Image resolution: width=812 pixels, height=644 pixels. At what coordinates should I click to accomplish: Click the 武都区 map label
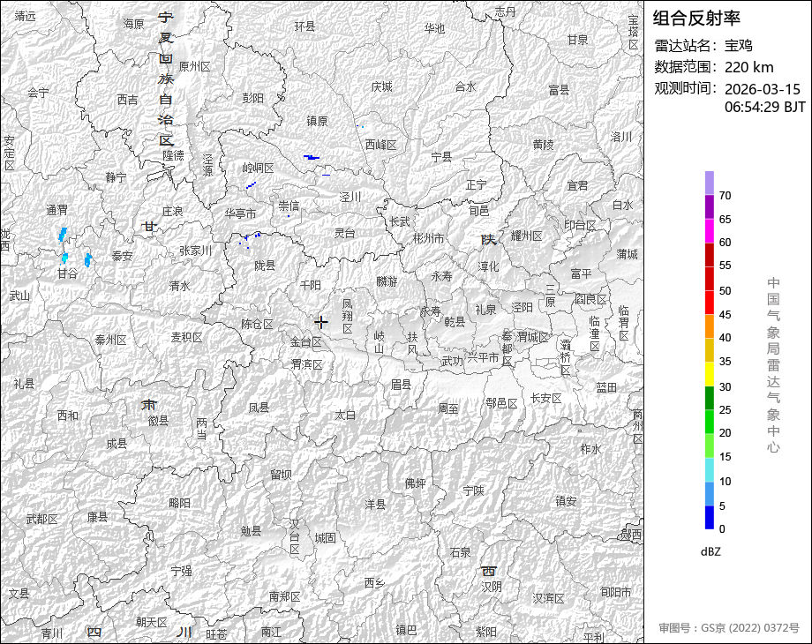pos(42,519)
